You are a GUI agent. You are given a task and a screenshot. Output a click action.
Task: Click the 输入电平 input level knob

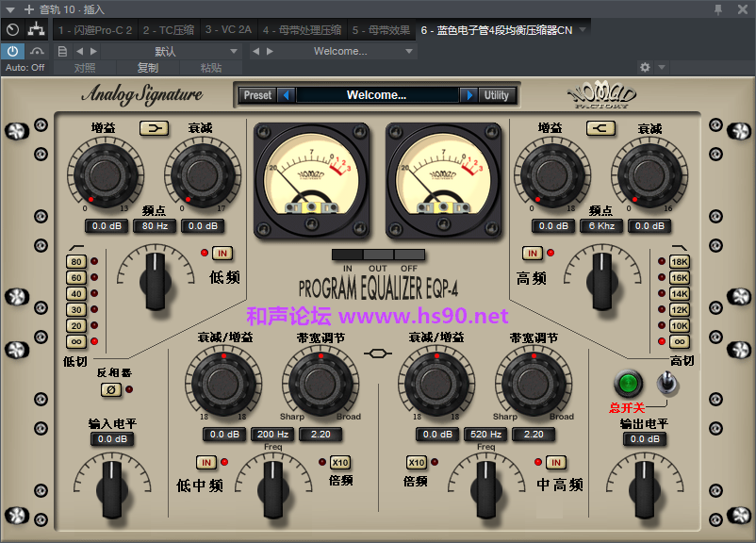coord(112,488)
